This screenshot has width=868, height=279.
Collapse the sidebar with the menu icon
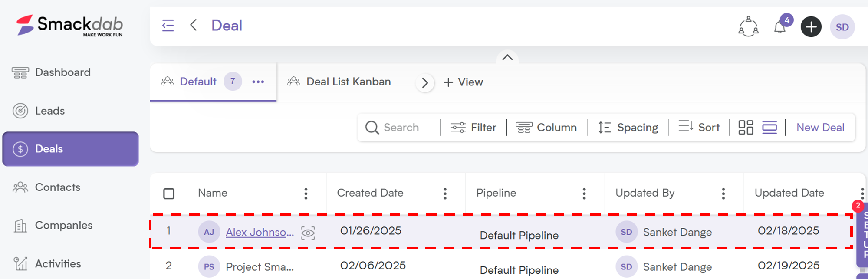click(168, 26)
